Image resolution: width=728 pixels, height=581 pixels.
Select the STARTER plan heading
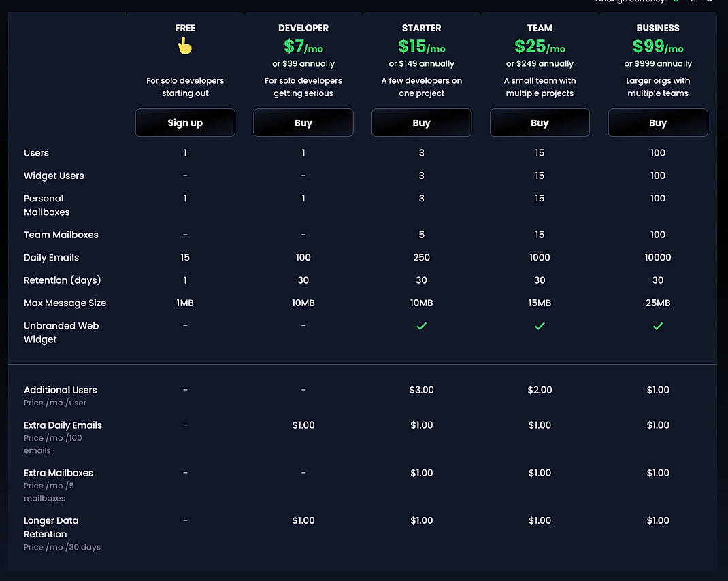(x=422, y=28)
